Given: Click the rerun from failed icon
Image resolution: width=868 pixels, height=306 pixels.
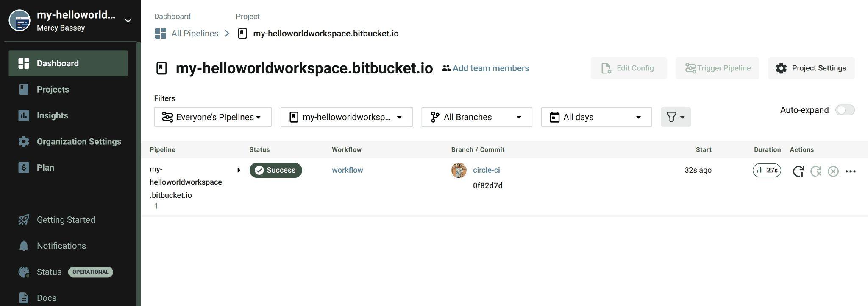Looking at the screenshot, I should click(x=816, y=171).
